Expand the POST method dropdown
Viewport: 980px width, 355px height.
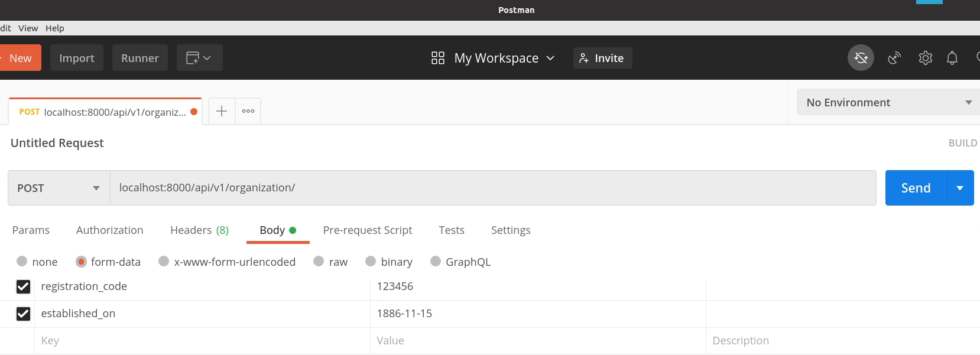59,188
